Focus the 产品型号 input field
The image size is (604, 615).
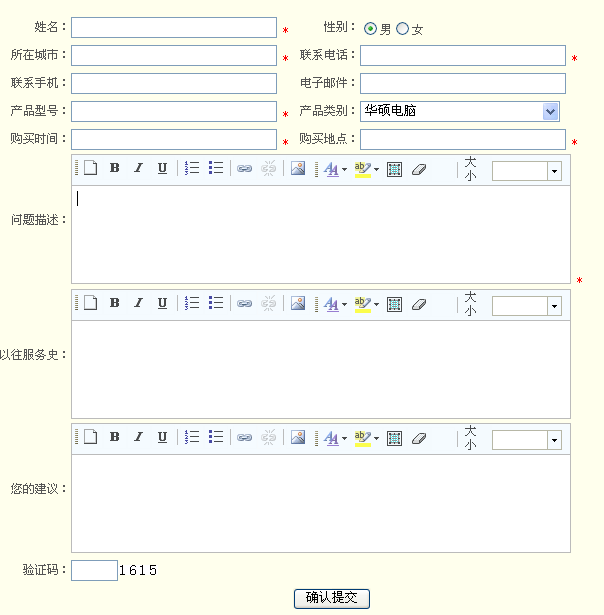174,111
